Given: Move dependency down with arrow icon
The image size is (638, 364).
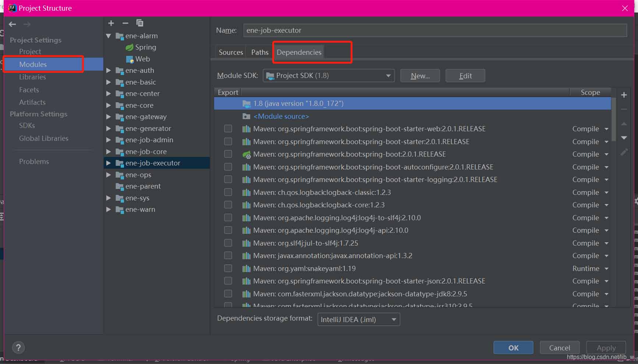Looking at the screenshot, I should (624, 138).
